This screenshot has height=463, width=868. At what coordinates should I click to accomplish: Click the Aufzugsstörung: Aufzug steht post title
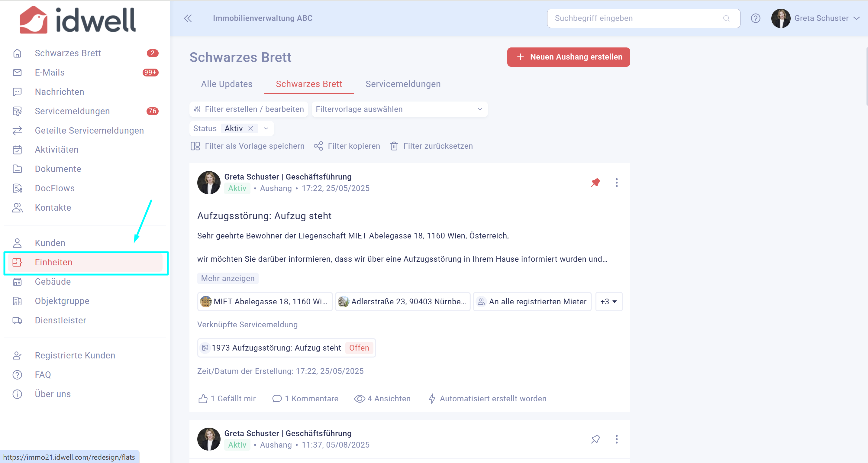pyautogui.click(x=264, y=216)
